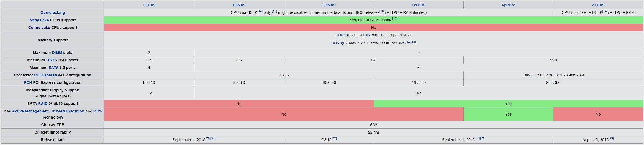The height and width of the screenshot is (145, 644).
Task: Open the Overclocking article link
Action: (53, 12)
